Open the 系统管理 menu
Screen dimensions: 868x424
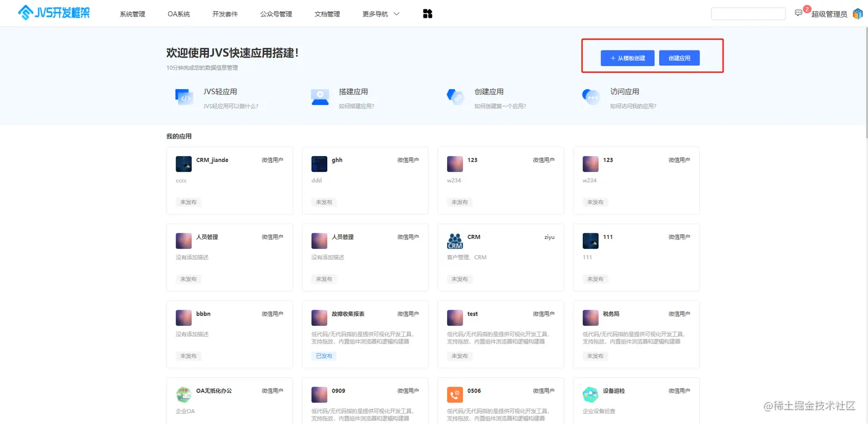[x=133, y=14]
